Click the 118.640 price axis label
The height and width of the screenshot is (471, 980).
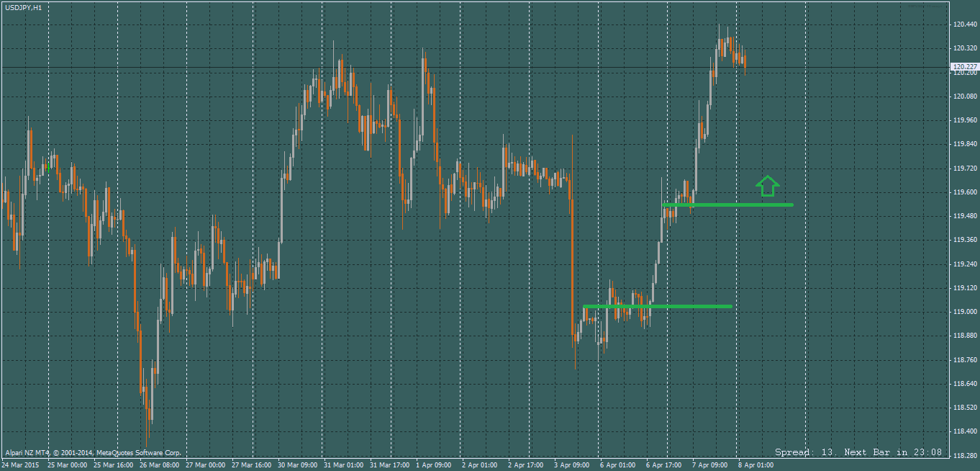pos(964,384)
